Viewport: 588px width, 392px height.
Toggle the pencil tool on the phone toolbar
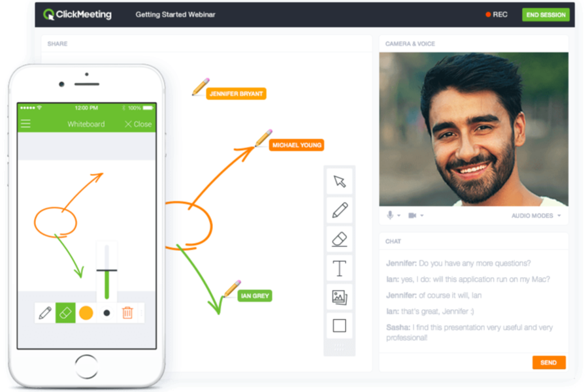(44, 312)
